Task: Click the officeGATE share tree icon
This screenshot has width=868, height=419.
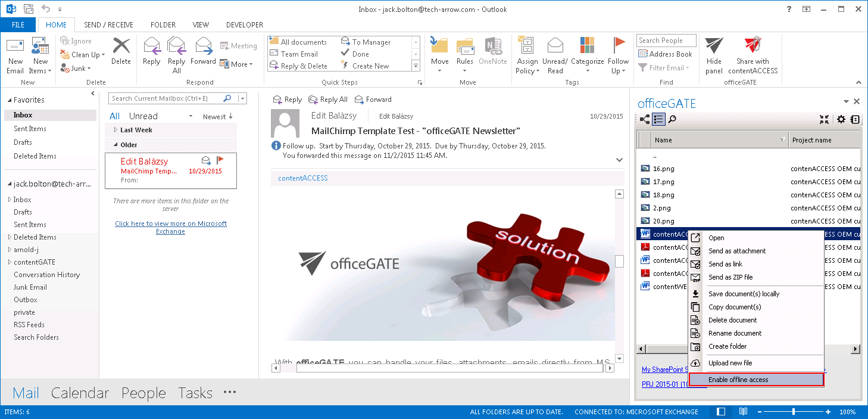Action: 645,119
